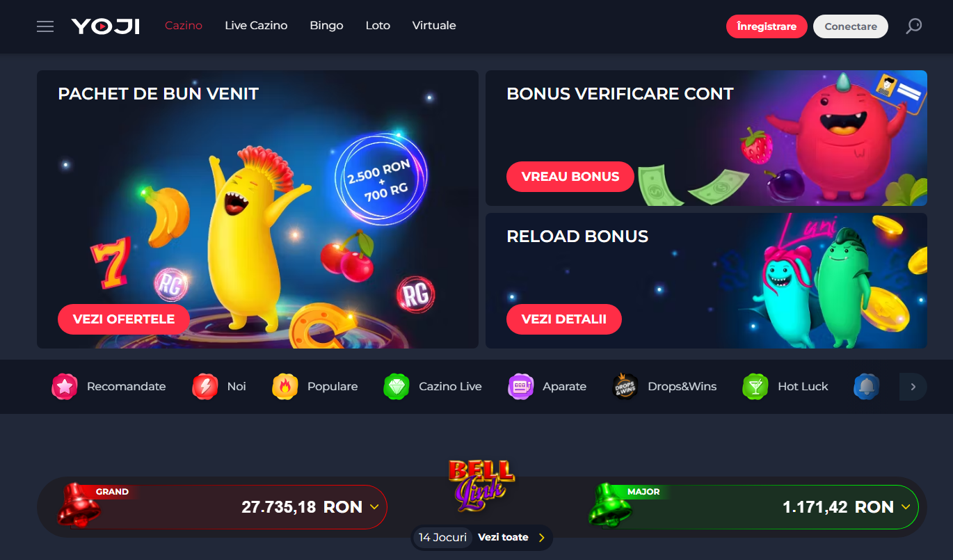This screenshot has height=560, width=953.
Task: Click the Înregistrare button
Action: click(x=767, y=26)
